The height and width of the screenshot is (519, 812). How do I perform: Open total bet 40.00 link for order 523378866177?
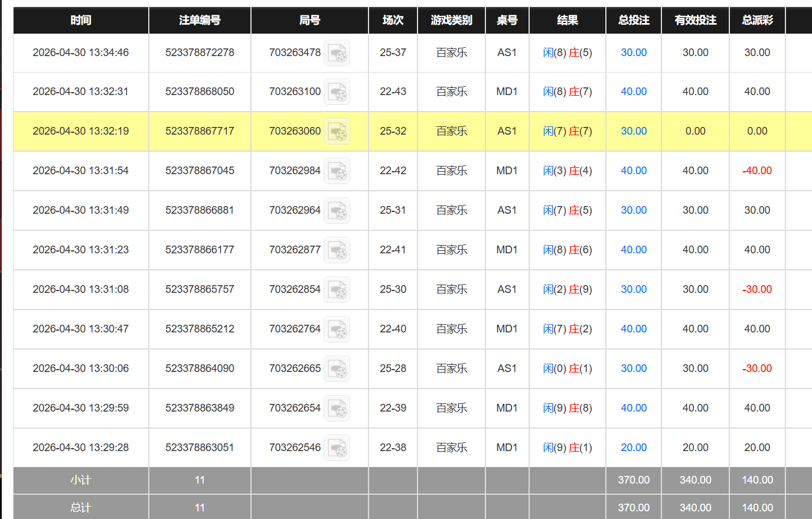(634, 250)
